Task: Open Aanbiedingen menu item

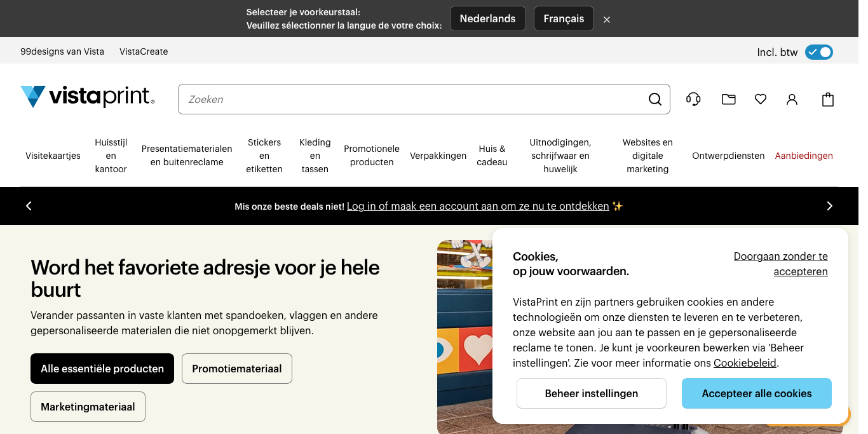Action: click(804, 156)
